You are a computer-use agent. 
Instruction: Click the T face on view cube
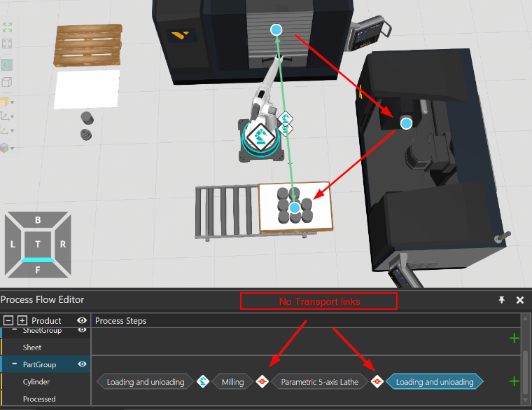coord(38,244)
